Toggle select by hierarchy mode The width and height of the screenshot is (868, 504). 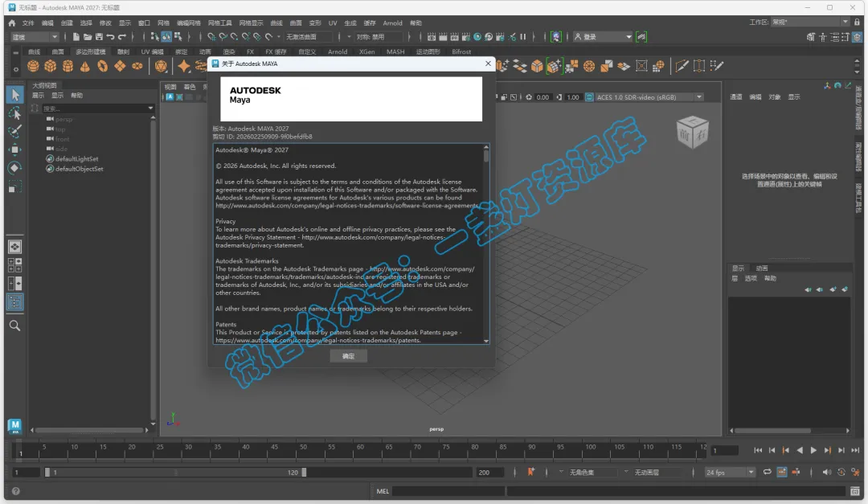pyautogui.click(x=154, y=37)
